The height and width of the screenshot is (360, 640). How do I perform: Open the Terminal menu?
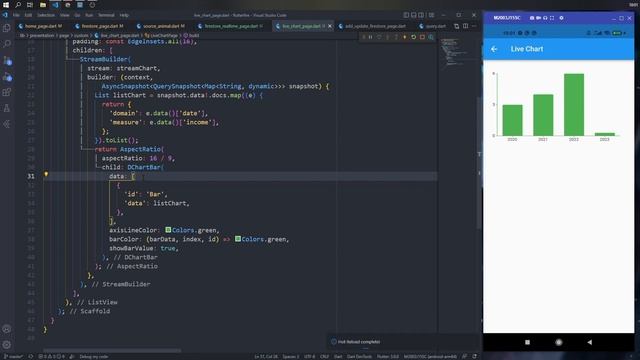coord(106,15)
